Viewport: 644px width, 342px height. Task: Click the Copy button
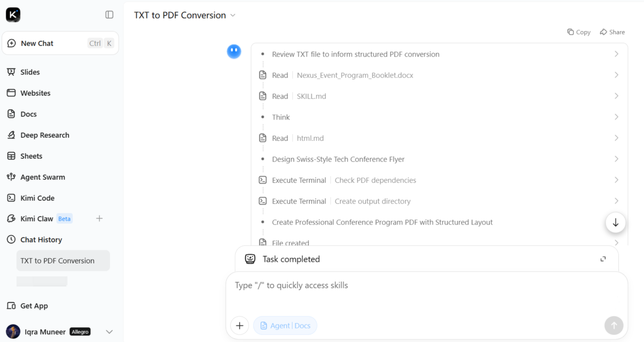(579, 32)
